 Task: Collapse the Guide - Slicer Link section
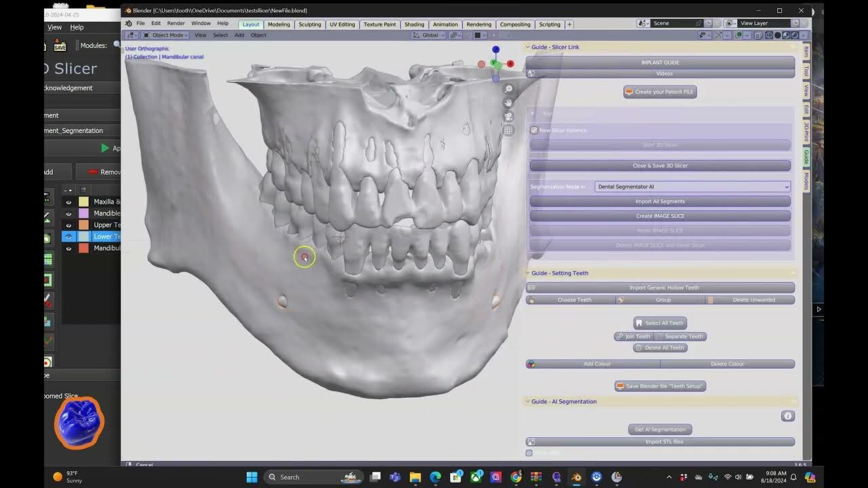[x=528, y=47]
